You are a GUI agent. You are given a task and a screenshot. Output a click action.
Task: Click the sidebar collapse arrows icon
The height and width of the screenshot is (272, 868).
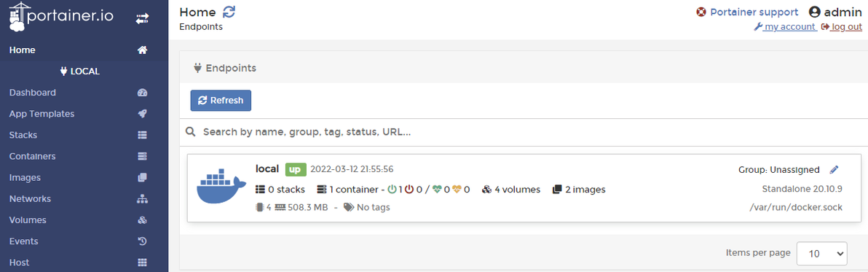tap(142, 19)
